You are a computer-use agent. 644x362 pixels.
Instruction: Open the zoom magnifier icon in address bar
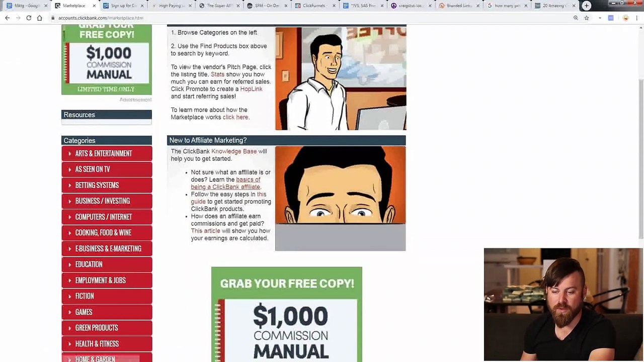click(x=576, y=18)
